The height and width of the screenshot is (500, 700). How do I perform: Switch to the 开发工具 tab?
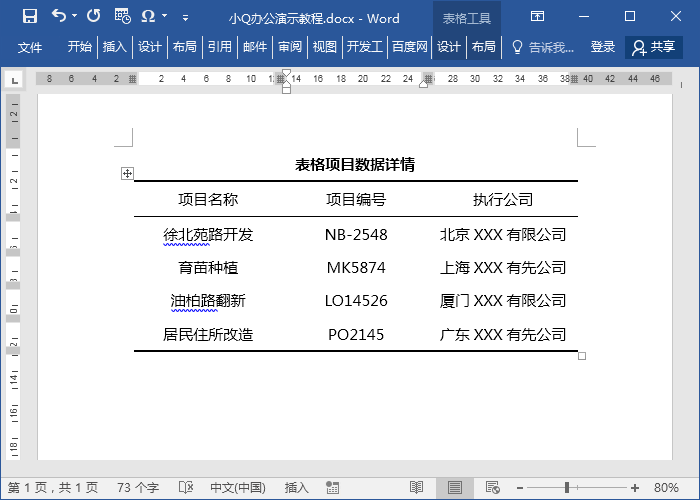pyautogui.click(x=364, y=47)
